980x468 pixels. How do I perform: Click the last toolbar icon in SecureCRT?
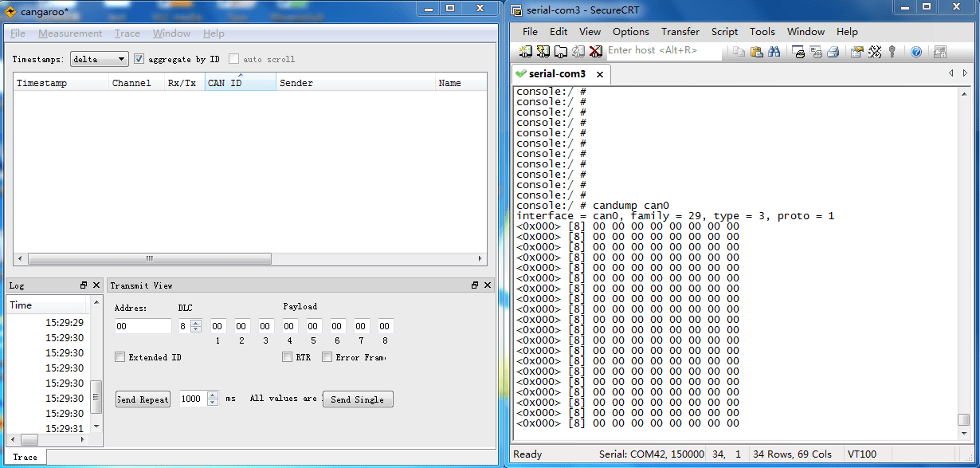click(x=940, y=52)
